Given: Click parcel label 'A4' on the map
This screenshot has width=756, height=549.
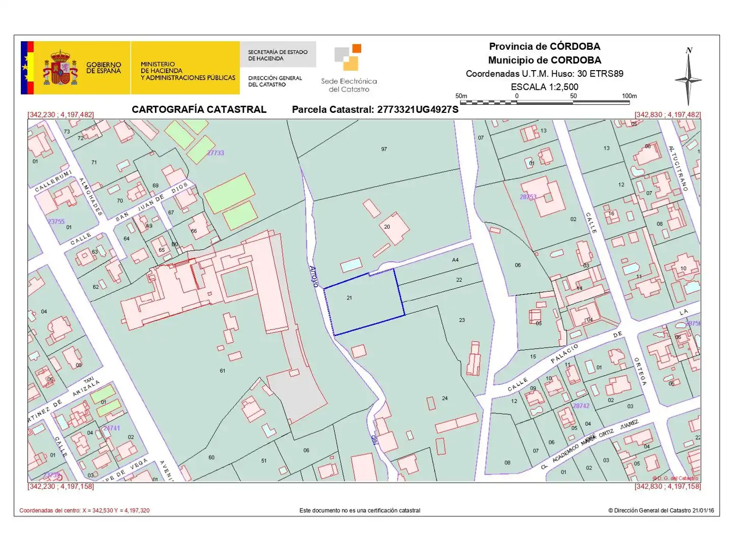Looking at the screenshot, I should [455, 260].
